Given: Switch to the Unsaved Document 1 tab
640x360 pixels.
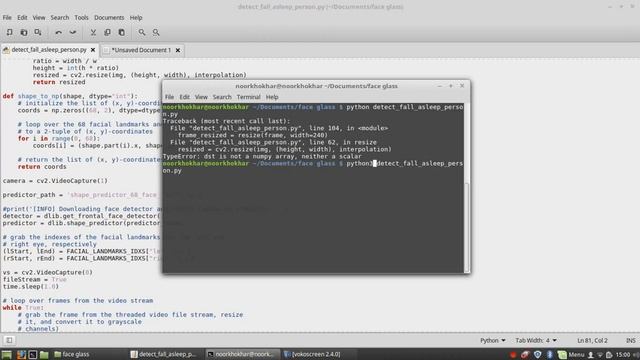Looking at the screenshot, I should [141, 50].
